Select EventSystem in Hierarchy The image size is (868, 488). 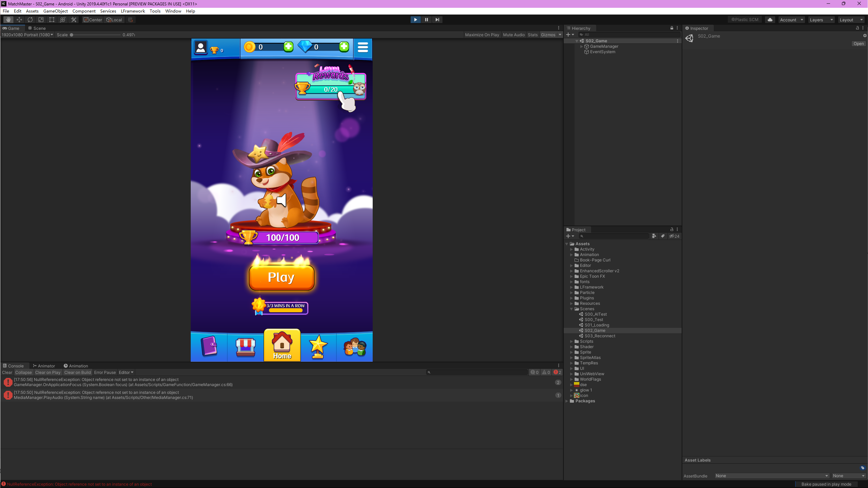[602, 52]
